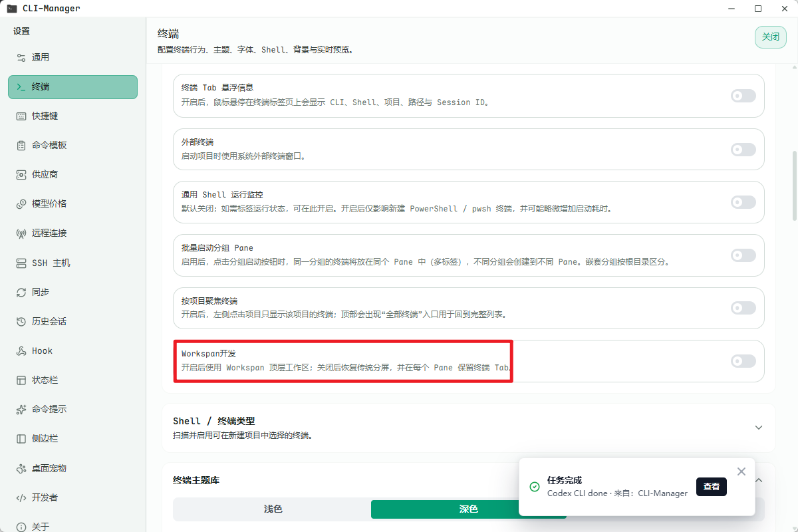Enable the Workspan开发 switch

743,361
